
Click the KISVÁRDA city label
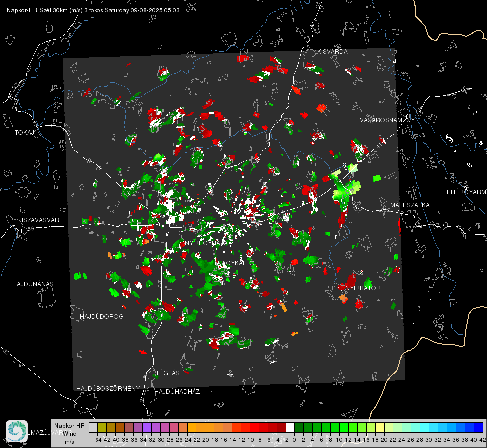(332, 52)
